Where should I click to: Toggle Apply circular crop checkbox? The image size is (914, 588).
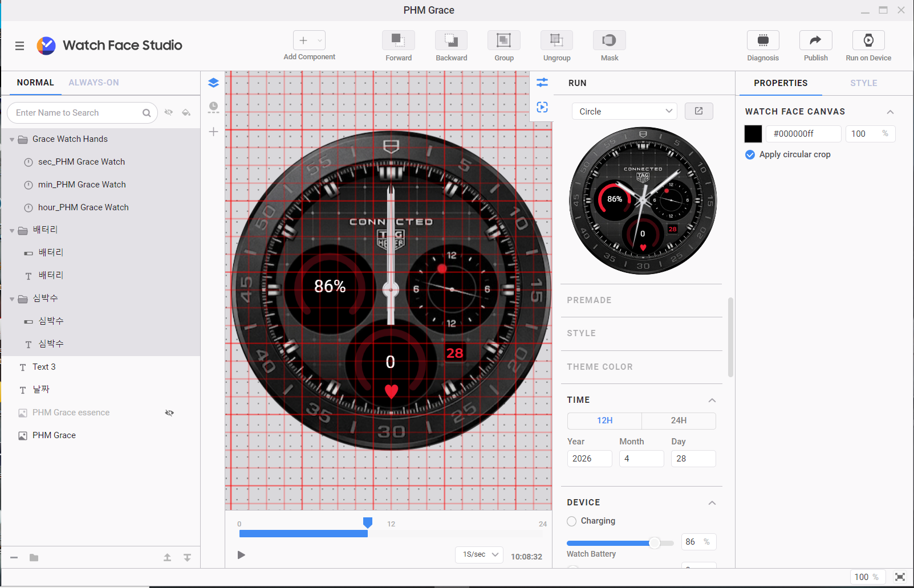[x=750, y=154]
